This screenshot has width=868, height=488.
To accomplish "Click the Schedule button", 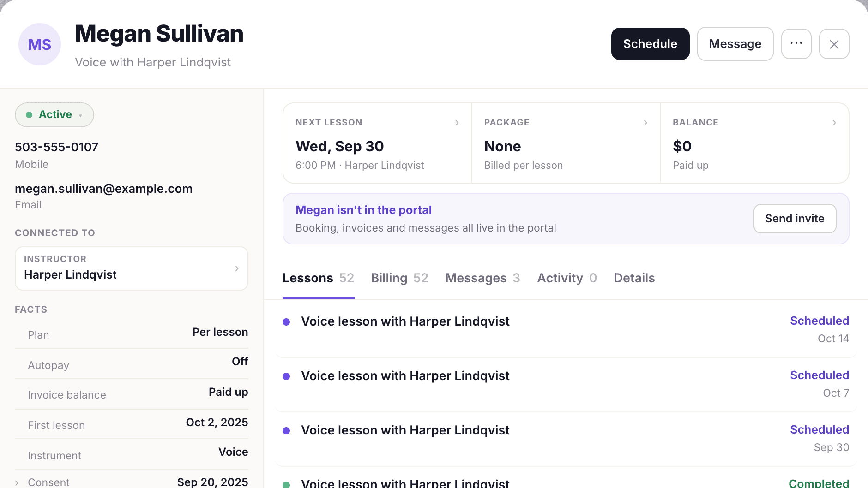I will [x=650, y=44].
